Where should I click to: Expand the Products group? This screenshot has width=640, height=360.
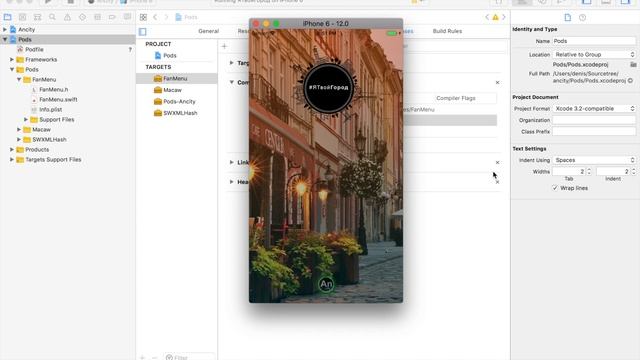tap(12, 149)
